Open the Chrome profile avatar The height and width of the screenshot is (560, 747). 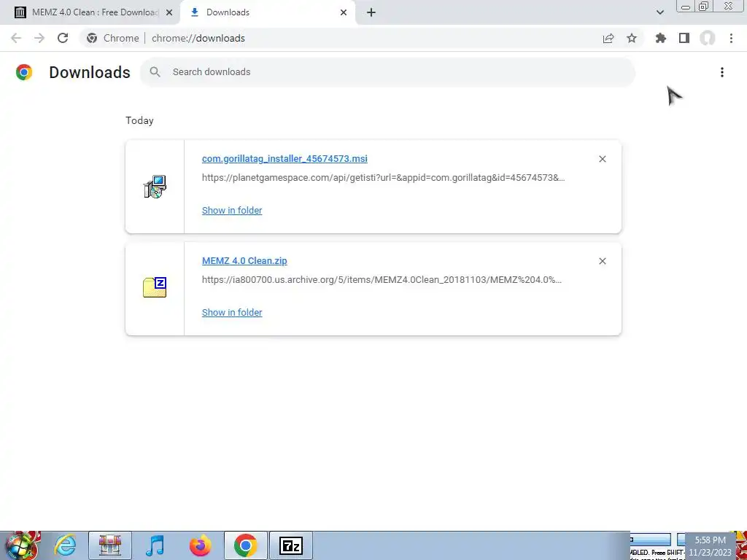(x=708, y=38)
